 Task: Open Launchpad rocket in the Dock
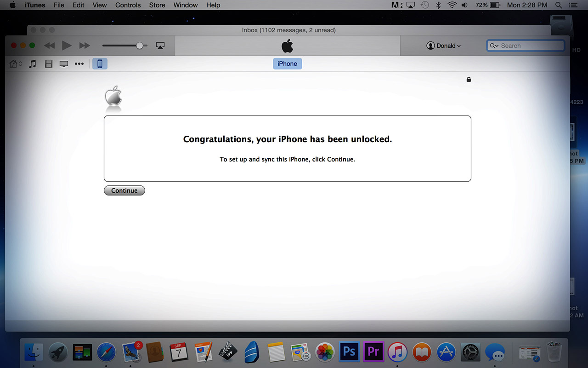(x=58, y=352)
